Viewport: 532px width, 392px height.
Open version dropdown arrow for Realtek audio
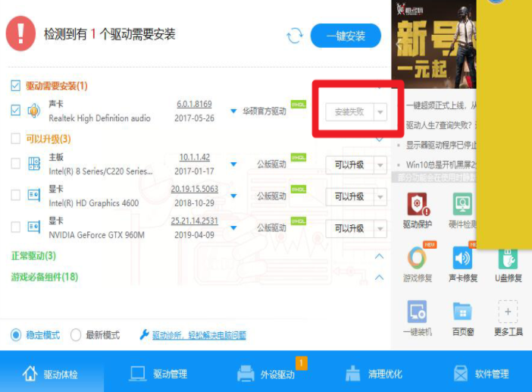[233, 111]
